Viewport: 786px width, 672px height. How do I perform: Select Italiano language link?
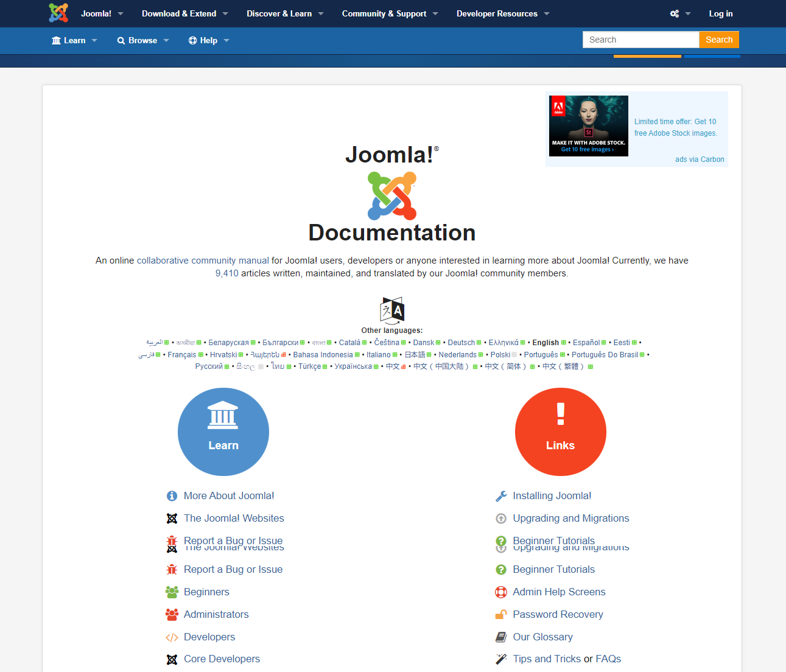(379, 355)
